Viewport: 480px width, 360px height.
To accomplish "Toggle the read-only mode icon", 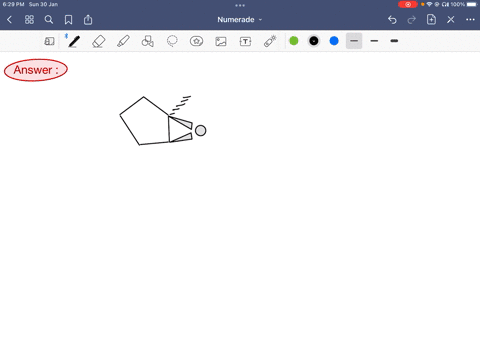I will tap(49, 41).
